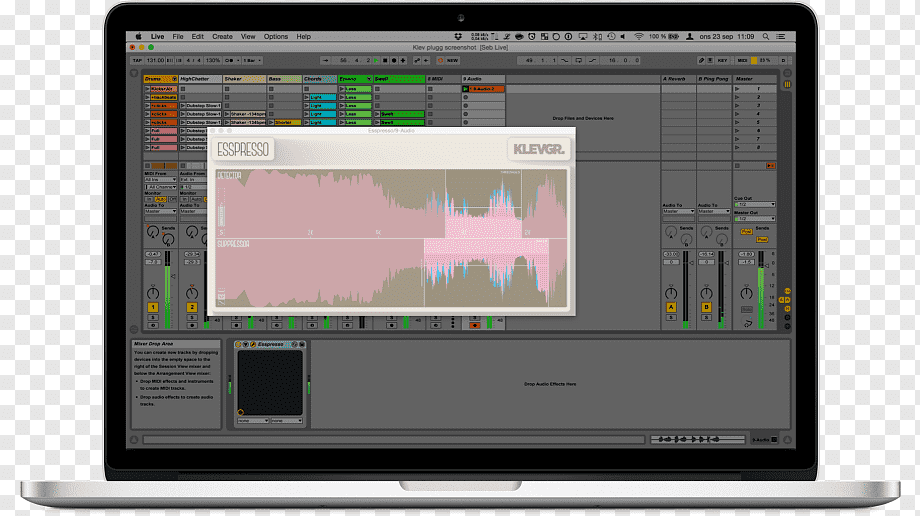The height and width of the screenshot is (516, 920).
Task: Click the Return A volume fader handle
Action: click(691, 263)
